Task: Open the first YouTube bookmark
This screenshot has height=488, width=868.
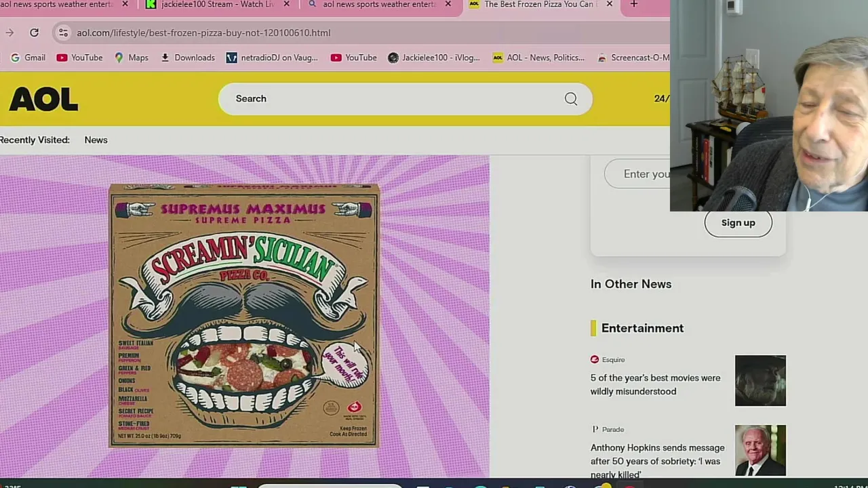Action: click(x=79, y=58)
